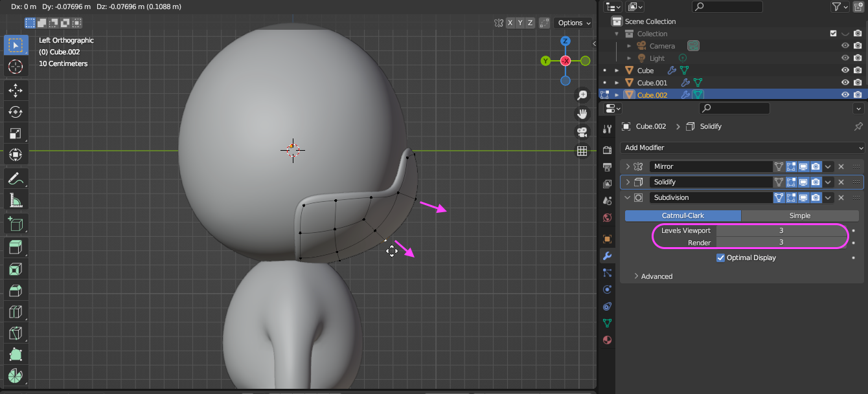Click the camera view icon in viewport
Screen dimensions: 868x394
582,133
